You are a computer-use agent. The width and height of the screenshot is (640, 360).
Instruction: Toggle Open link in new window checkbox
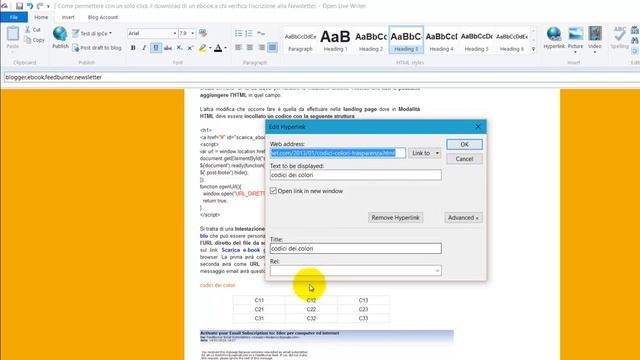(273, 191)
